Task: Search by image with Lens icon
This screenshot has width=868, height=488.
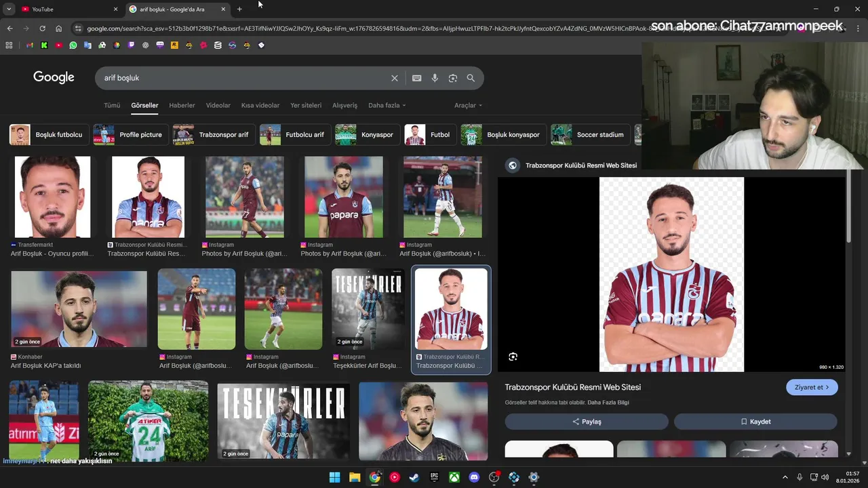Action: point(453,78)
